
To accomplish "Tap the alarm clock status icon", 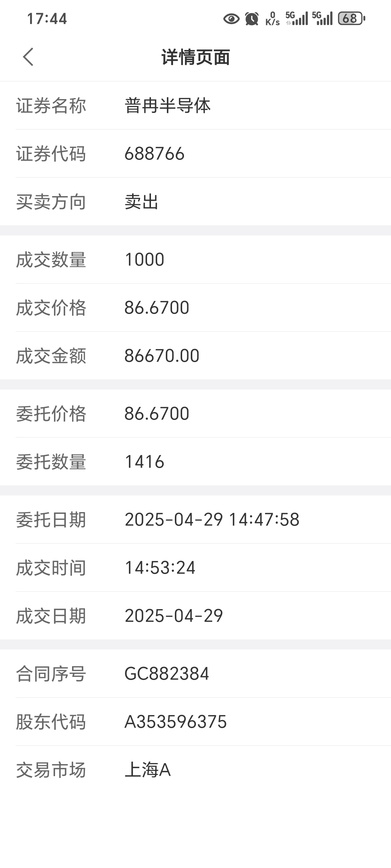I will (252, 18).
